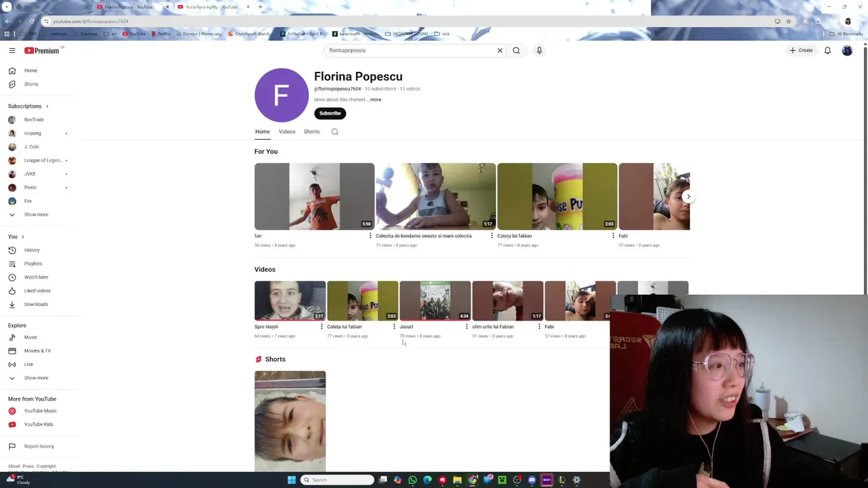Expand channel description with '...more'
The width and height of the screenshot is (868, 488).
pos(374,100)
